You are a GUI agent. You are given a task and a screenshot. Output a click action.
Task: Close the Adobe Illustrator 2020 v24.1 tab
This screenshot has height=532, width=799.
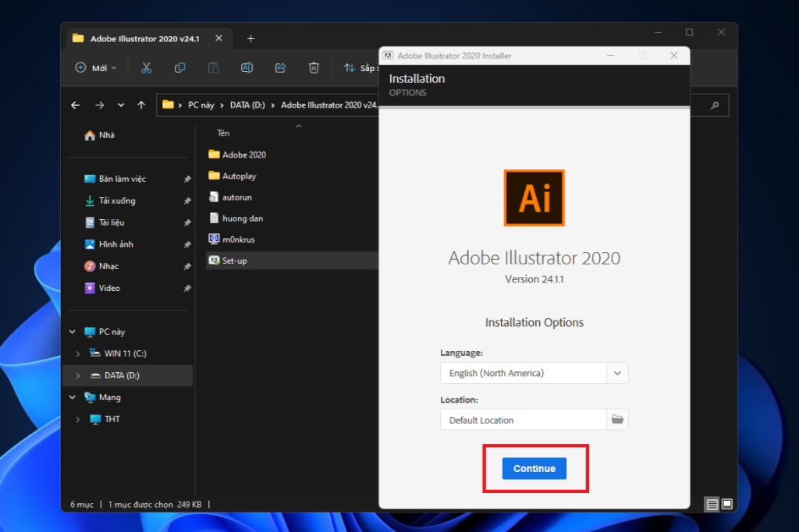[218, 38]
